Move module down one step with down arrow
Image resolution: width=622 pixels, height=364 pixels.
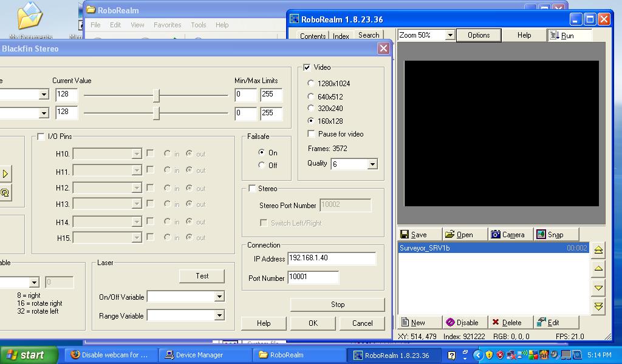click(x=598, y=288)
